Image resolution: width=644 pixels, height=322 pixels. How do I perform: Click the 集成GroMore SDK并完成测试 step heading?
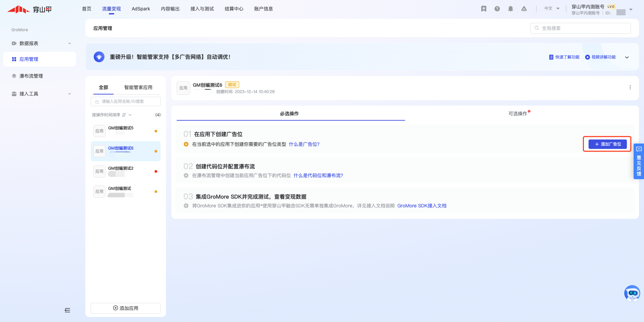pyautogui.click(x=251, y=197)
